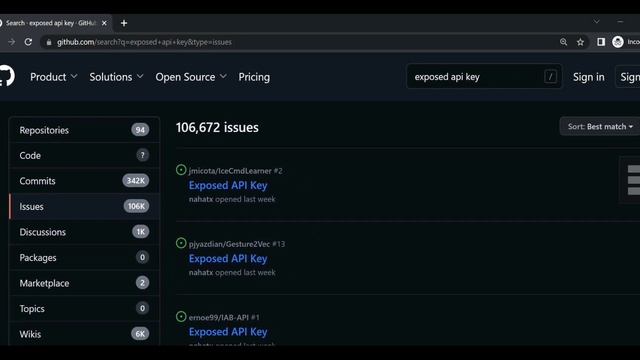This screenshot has width=640, height=360.
Task: Open Sort: Best match dropdown
Action: 600,127
